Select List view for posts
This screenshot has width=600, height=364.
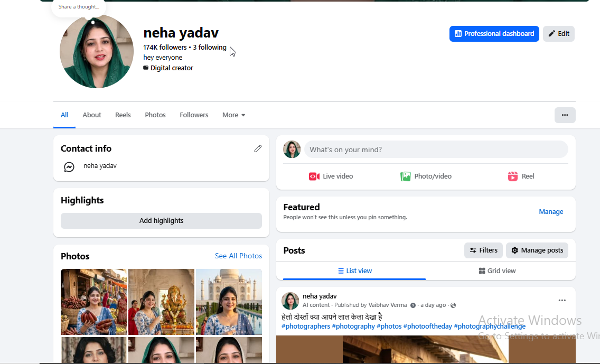354,271
